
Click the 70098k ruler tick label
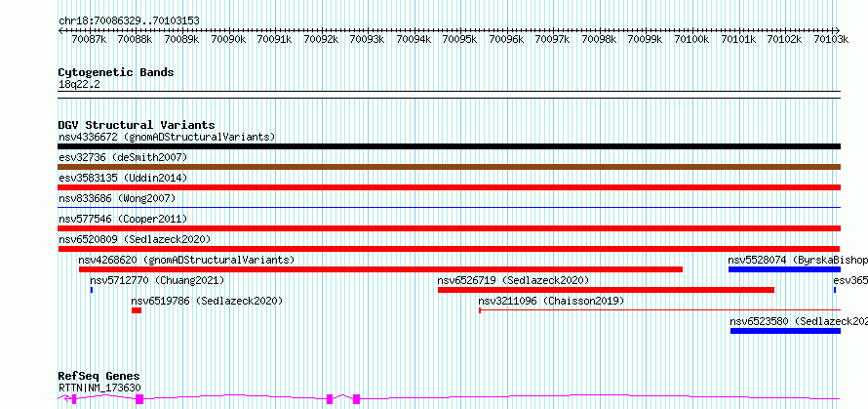599,39
